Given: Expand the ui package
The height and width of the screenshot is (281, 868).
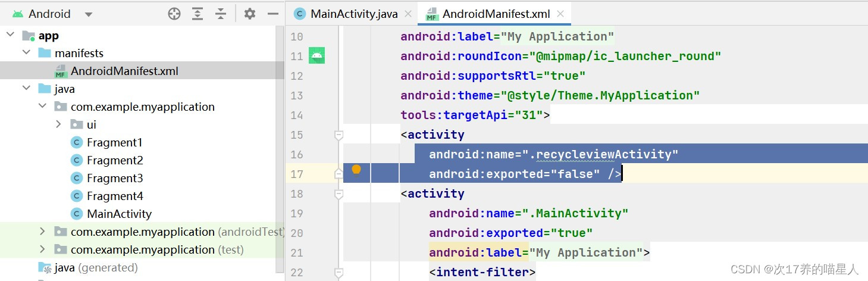Looking at the screenshot, I should [x=58, y=124].
